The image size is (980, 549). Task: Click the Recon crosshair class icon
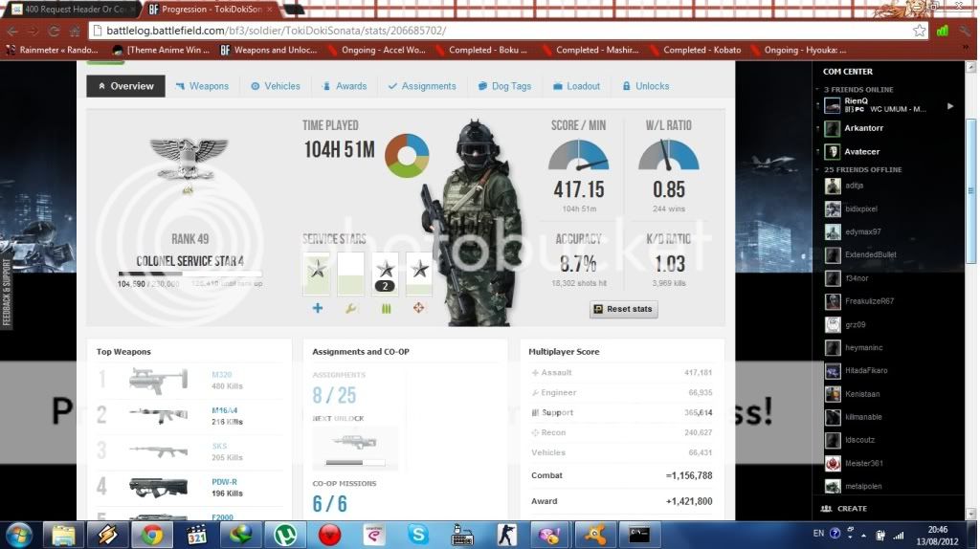(419, 307)
